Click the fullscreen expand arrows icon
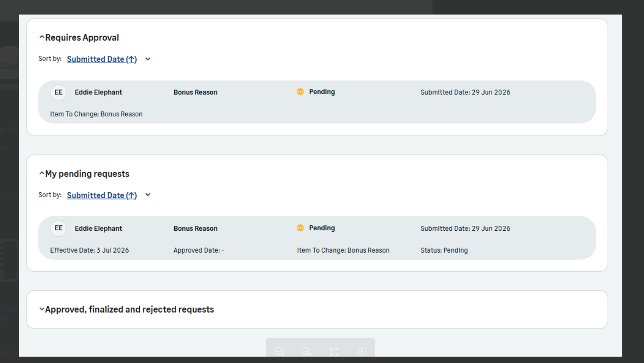The height and width of the screenshot is (363, 644). click(x=334, y=352)
